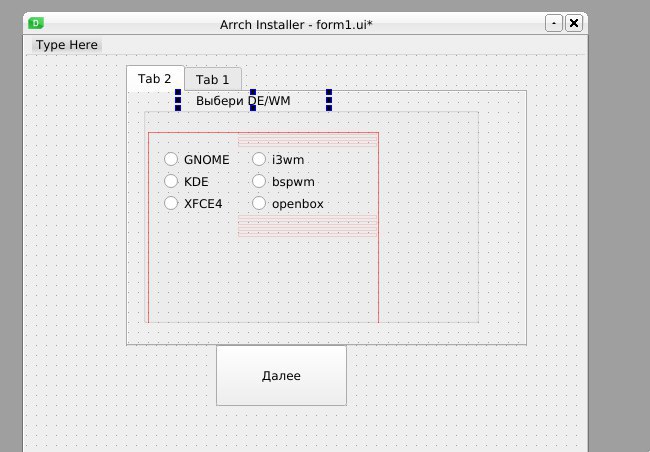Click the Type Here menu placeholder
The height and width of the screenshot is (452, 650).
tap(67, 45)
